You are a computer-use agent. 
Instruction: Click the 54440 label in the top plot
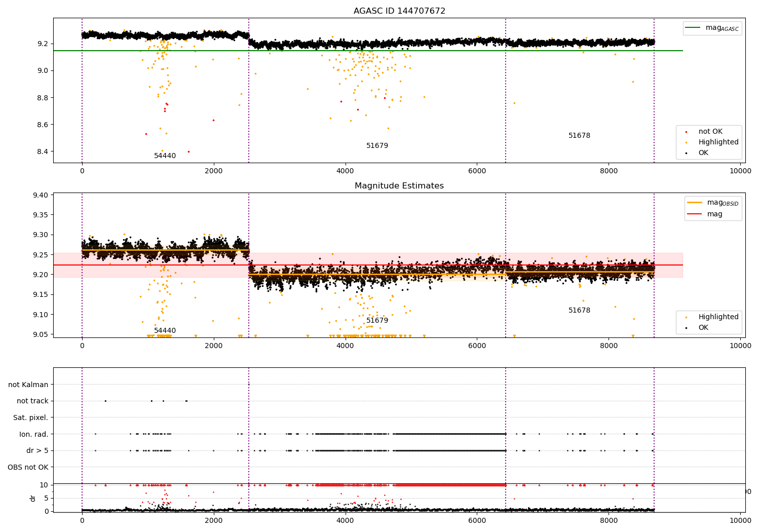pyautogui.click(x=165, y=156)
